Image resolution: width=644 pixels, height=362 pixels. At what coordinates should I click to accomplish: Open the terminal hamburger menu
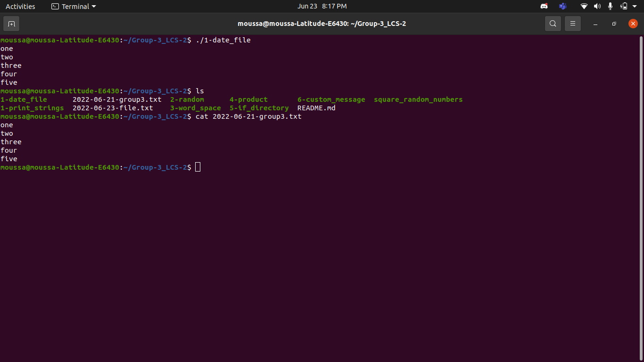572,23
